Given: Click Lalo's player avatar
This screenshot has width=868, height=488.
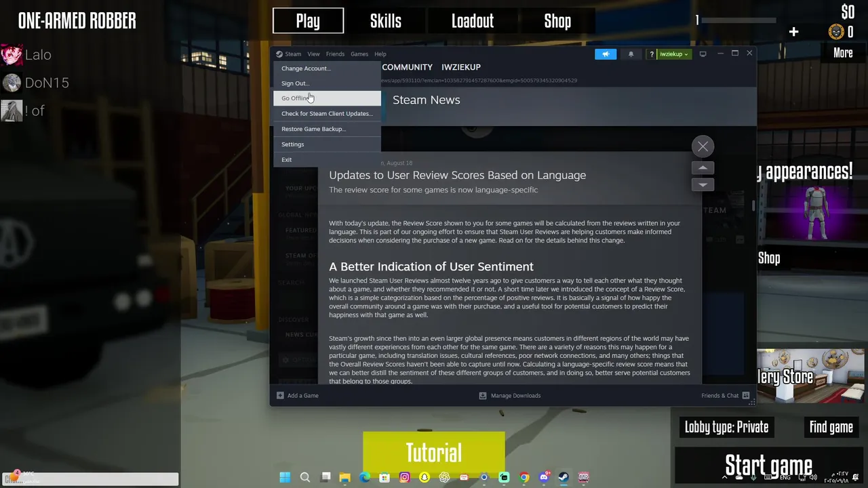Looking at the screenshot, I should [12, 55].
